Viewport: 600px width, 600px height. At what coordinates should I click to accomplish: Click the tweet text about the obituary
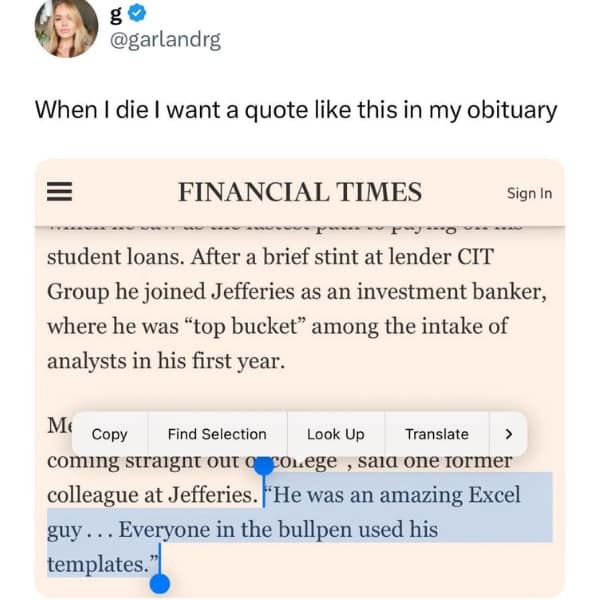296,108
